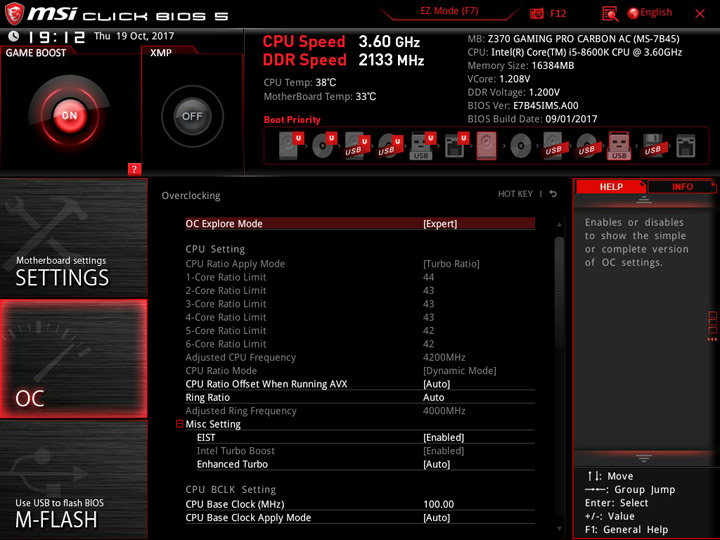The image size is (720, 540).
Task: Toggle the XMP OFF button
Action: click(192, 116)
